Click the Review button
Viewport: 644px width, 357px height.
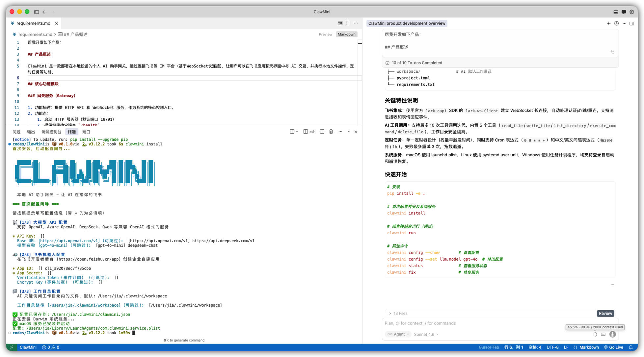pos(605,314)
